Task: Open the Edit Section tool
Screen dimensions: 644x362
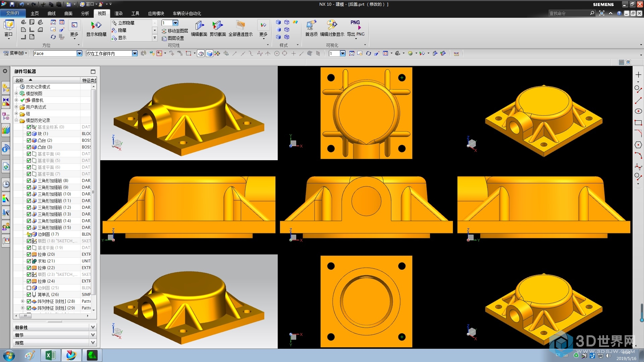Action: [x=199, y=25]
